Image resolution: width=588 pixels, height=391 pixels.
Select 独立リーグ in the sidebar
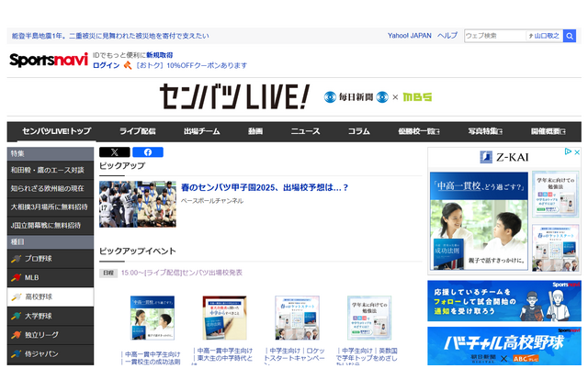pyautogui.click(x=51, y=335)
